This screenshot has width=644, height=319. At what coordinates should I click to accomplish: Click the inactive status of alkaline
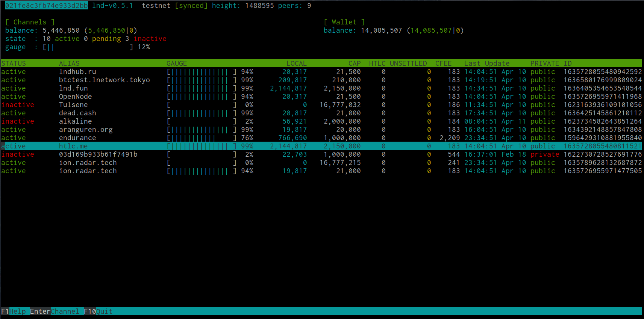tap(18, 121)
